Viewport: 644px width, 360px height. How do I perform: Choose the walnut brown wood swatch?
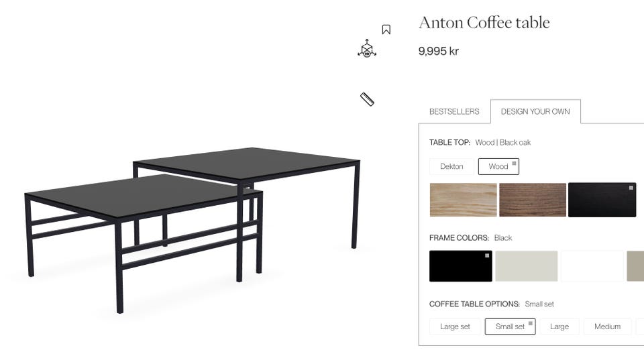click(533, 200)
